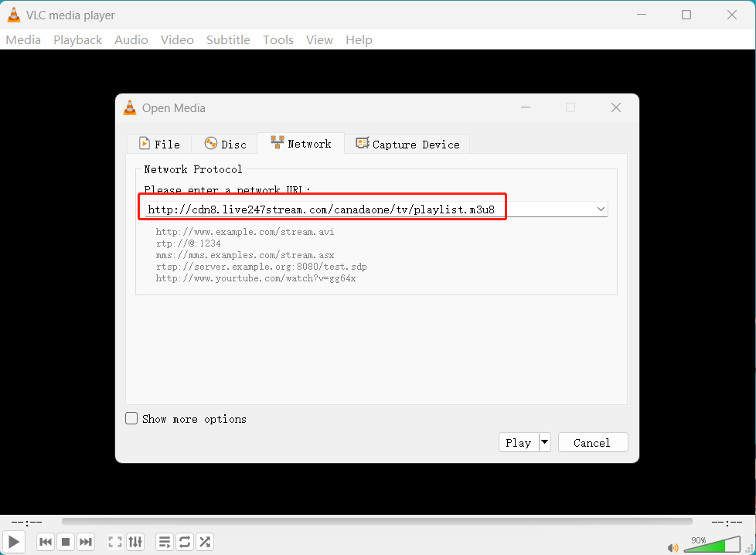Click elapsed time label left of seek bar

coord(26,523)
